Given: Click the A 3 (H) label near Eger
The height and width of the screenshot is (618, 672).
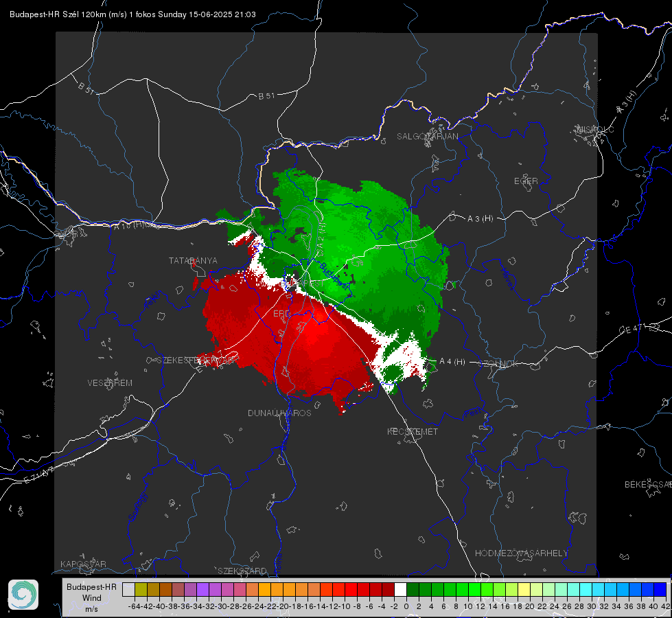Looking at the screenshot, I should pos(480,219).
